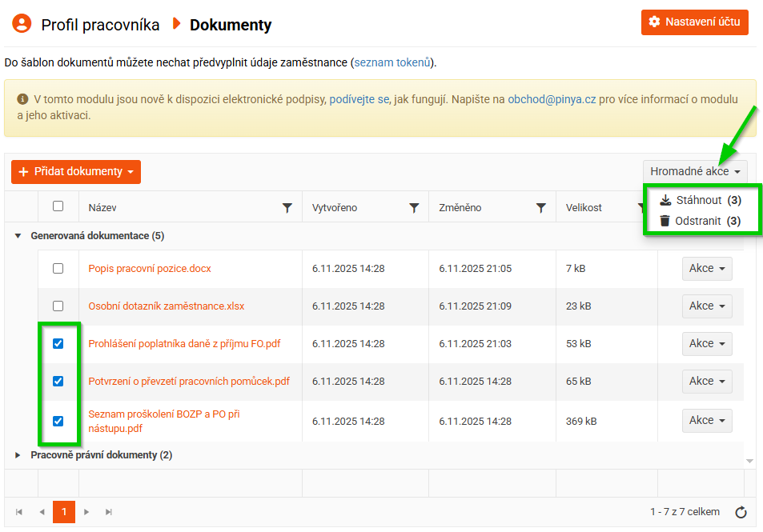Viewport: 763px width, 532px height.
Task: Open the Potvrzení o převzetí pracovních pomůcek.pdf document
Action: pyautogui.click(x=189, y=382)
